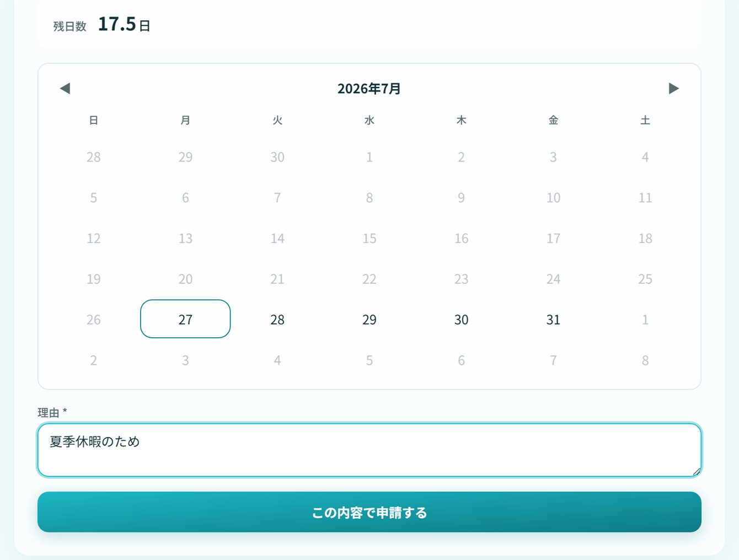Click the 日 Sunday column header

[94, 120]
